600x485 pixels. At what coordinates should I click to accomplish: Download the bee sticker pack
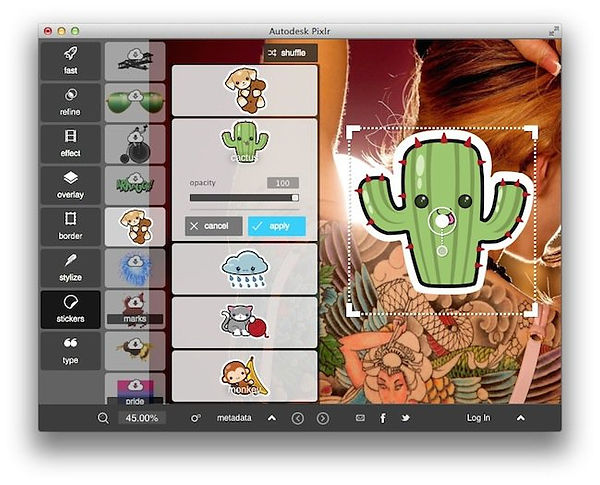point(135,351)
